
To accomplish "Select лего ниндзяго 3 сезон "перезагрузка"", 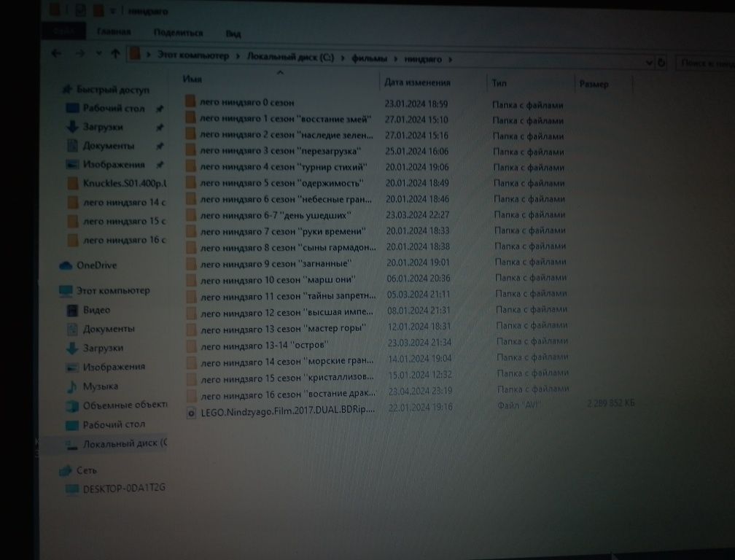I will 280,151.
